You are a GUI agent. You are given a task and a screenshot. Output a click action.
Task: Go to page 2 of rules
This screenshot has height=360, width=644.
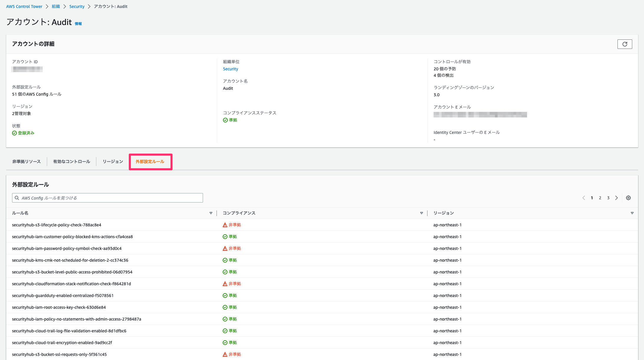click(x=600, y=198)
